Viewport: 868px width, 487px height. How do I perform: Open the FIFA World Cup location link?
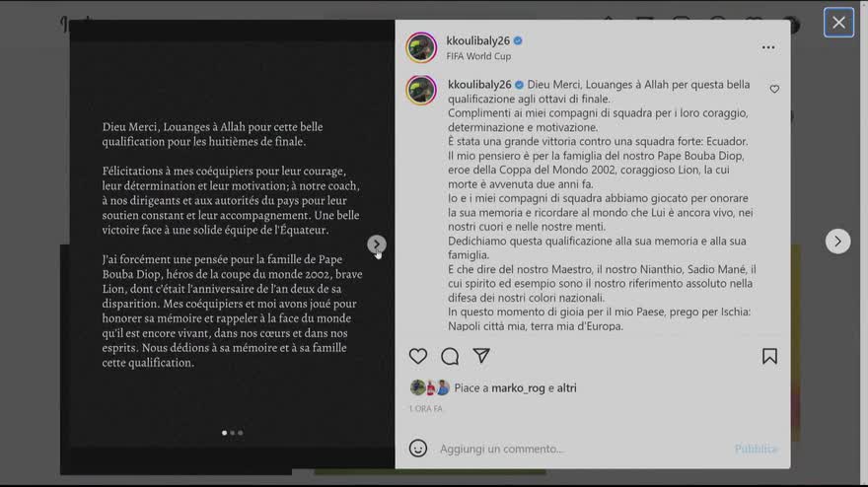coord(478,56)
